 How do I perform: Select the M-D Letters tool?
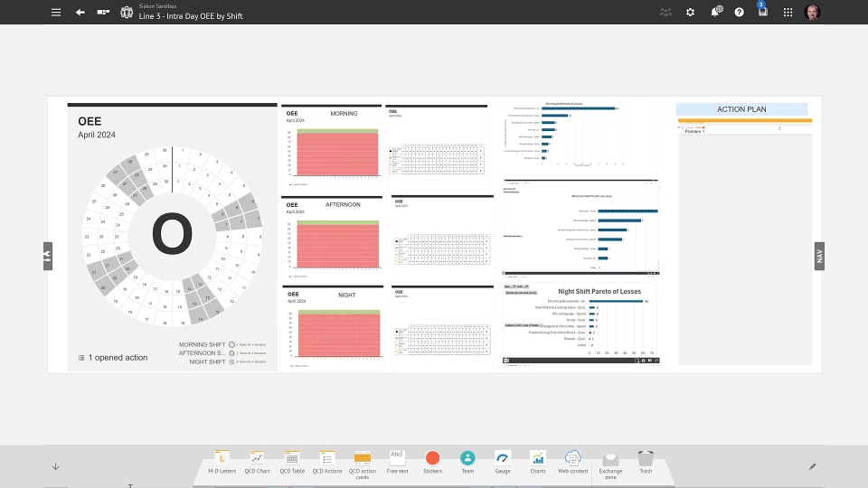(x=222, y=462)
